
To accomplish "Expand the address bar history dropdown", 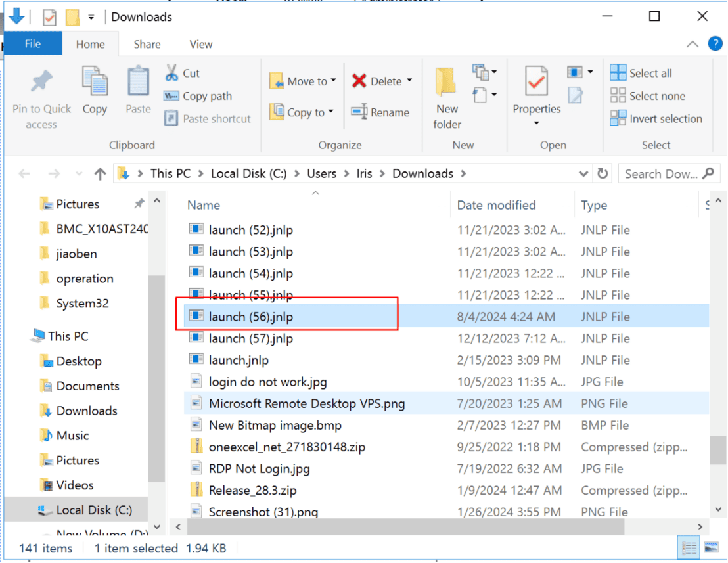I will (583, 174).
